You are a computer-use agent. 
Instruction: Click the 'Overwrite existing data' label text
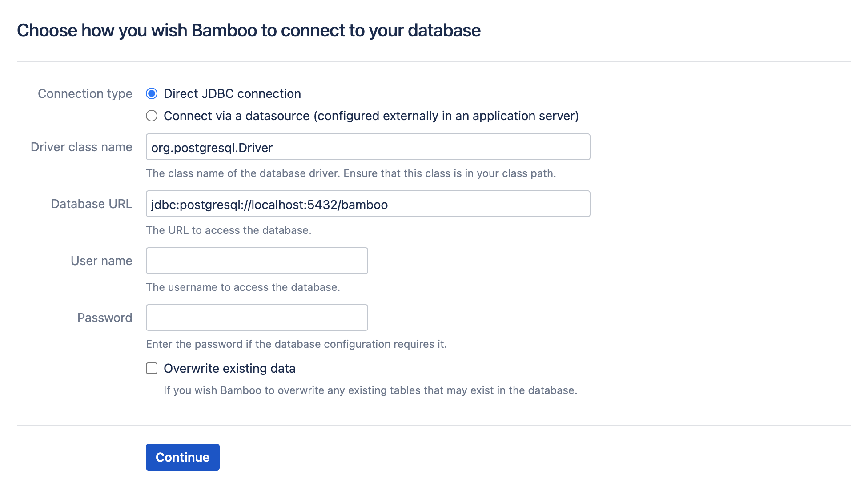pyautogui.click(x=229, y=369)
